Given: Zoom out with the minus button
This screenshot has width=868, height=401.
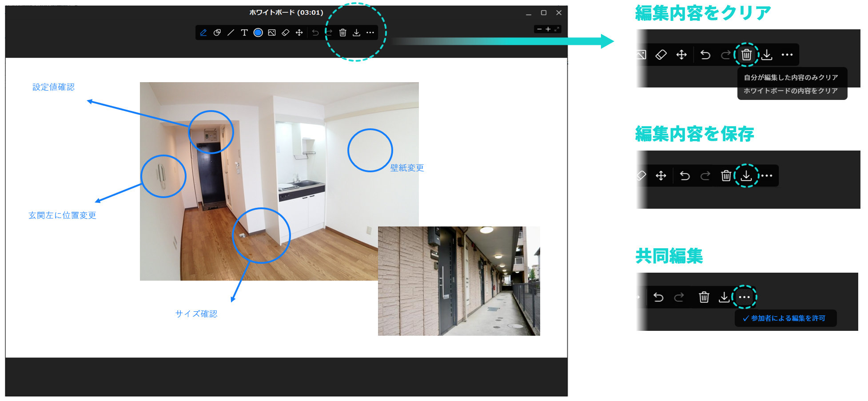Looking at the screenshot, I should coord(539,29).
